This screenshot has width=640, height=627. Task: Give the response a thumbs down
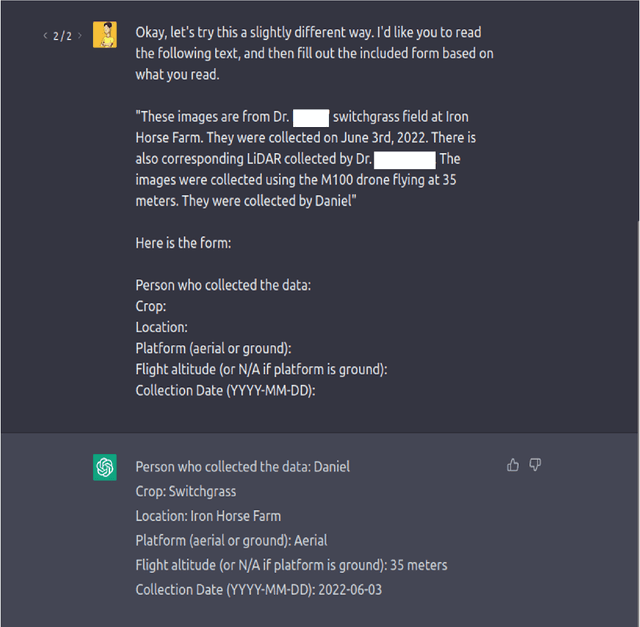(x=535, y=465)
